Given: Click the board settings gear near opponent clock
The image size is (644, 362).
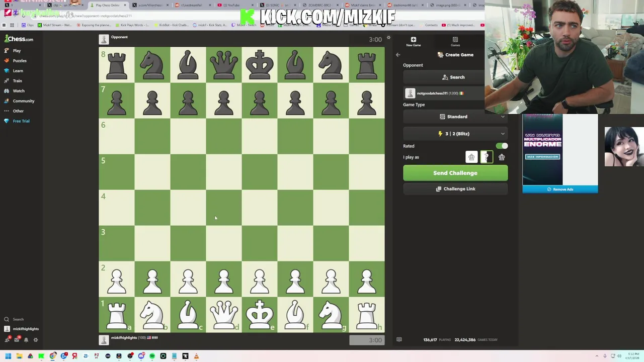Looking at the screenshot, I should 388,38.
